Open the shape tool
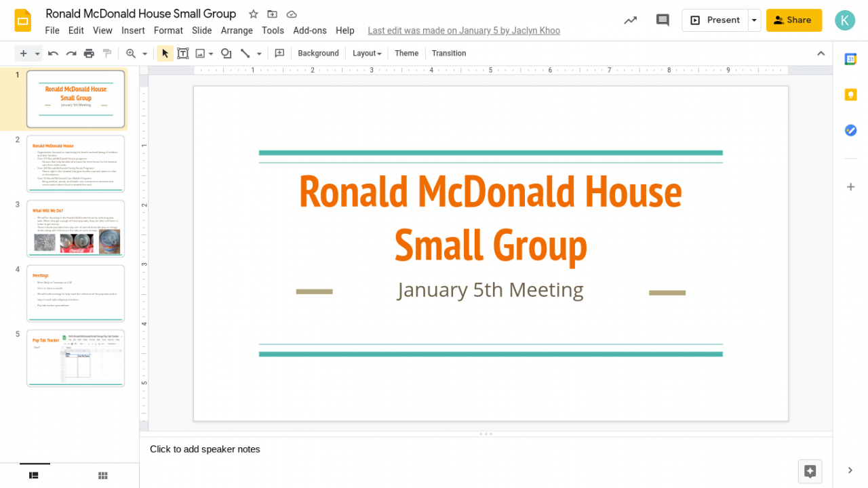Image resolution: width=868 pixels, height=488 pixels. pyautogui.click(x=226, y=54)
